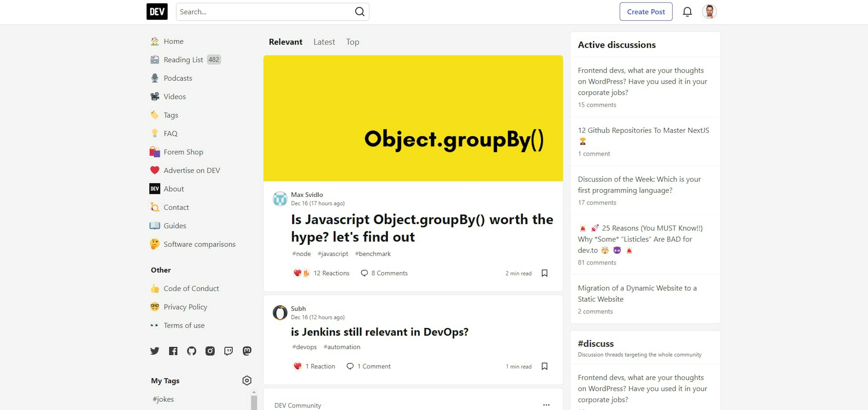868x410 pixels.
Task: Open the GitHub social icon
Action: click(x=191, y=351)
